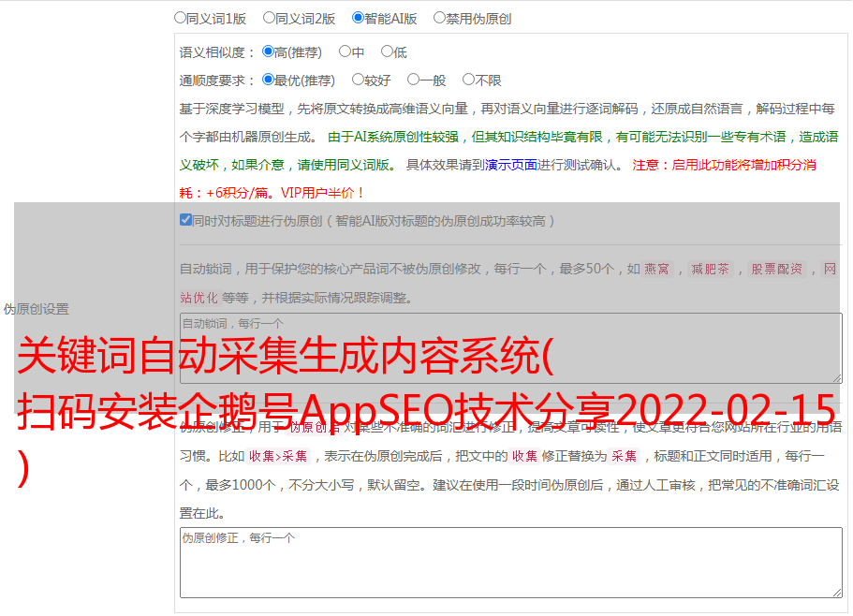Set 通顺度要求 to 一般

coord(414,80)
